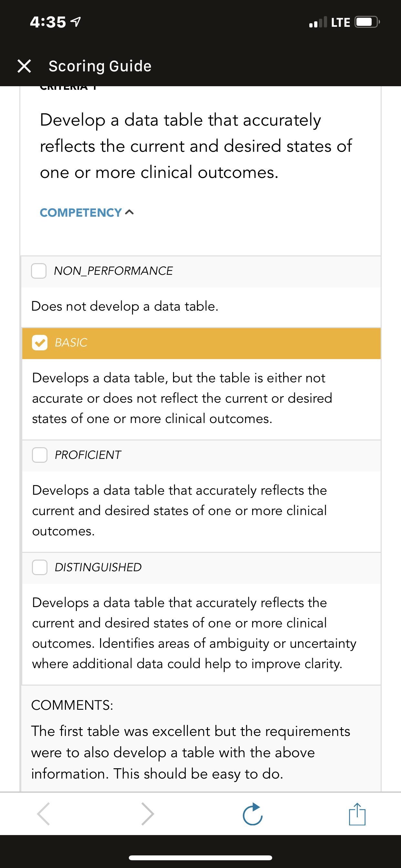Check the DISTINGUISHED checkbox
This screenshot has height=868, width=401.
pos(40,567)
